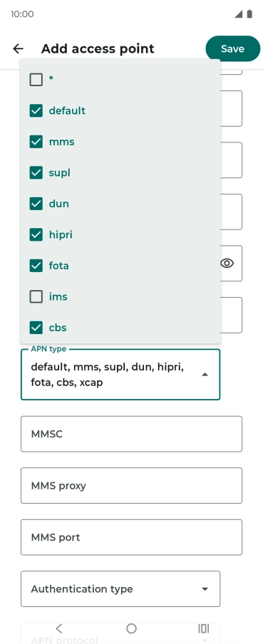
Task: Uncheck the mms checkbox
Action: click(x=36, y=142)
